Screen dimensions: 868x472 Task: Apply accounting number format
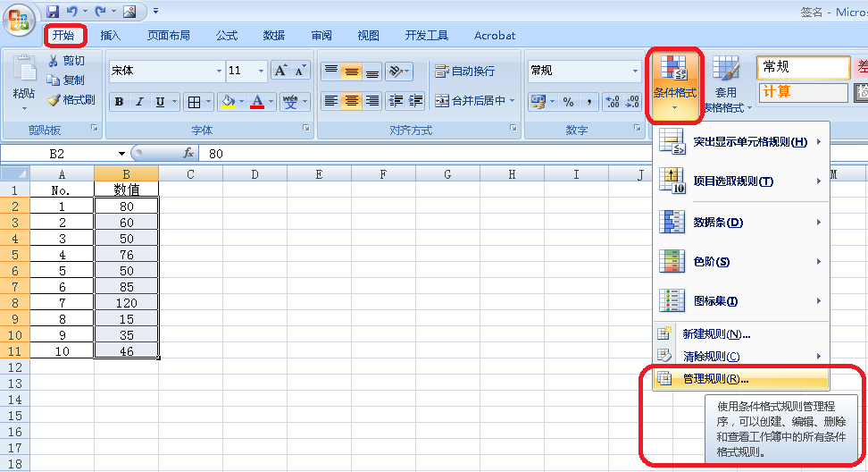(x=538, y=102)
